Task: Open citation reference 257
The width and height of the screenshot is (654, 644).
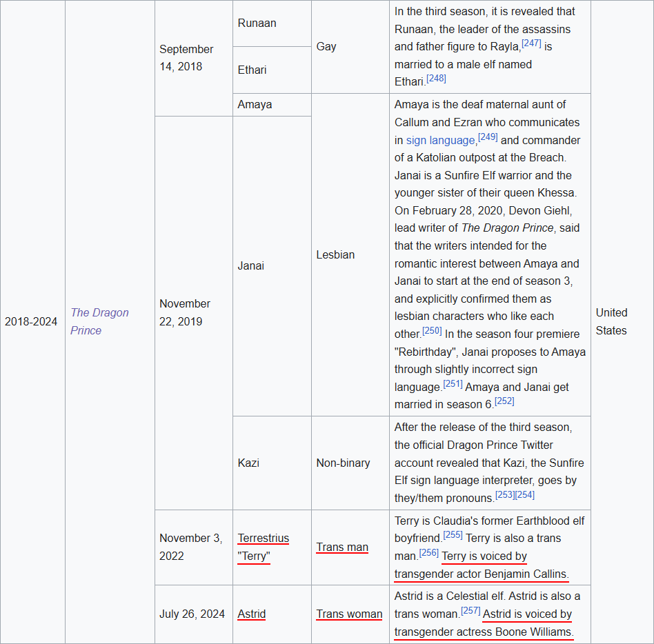Action: click(470, 611)
